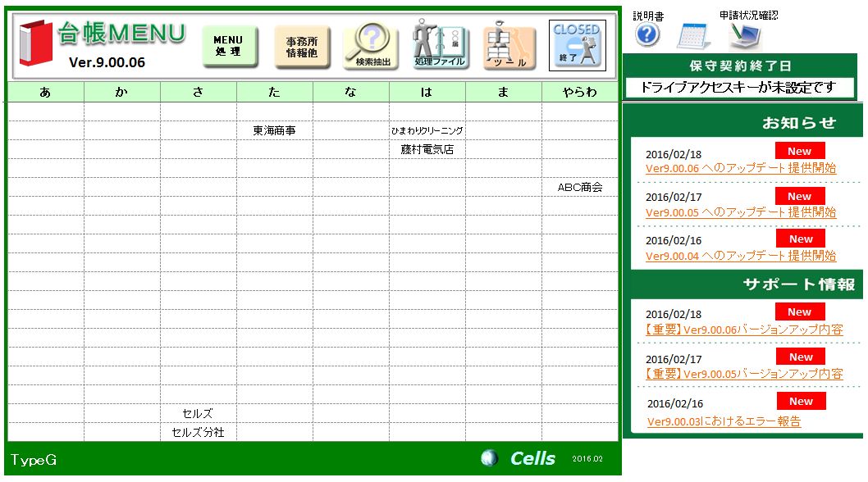Open the ABC商会 entry
Viewport: 868px width, 482px height.
[x=579, y=187]
